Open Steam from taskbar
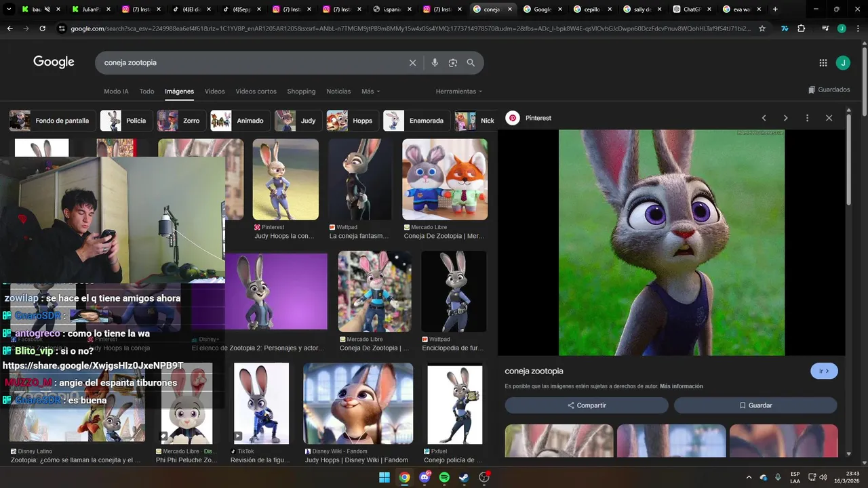The width and height of the screenshot is (868, 488). coord(465,477)
